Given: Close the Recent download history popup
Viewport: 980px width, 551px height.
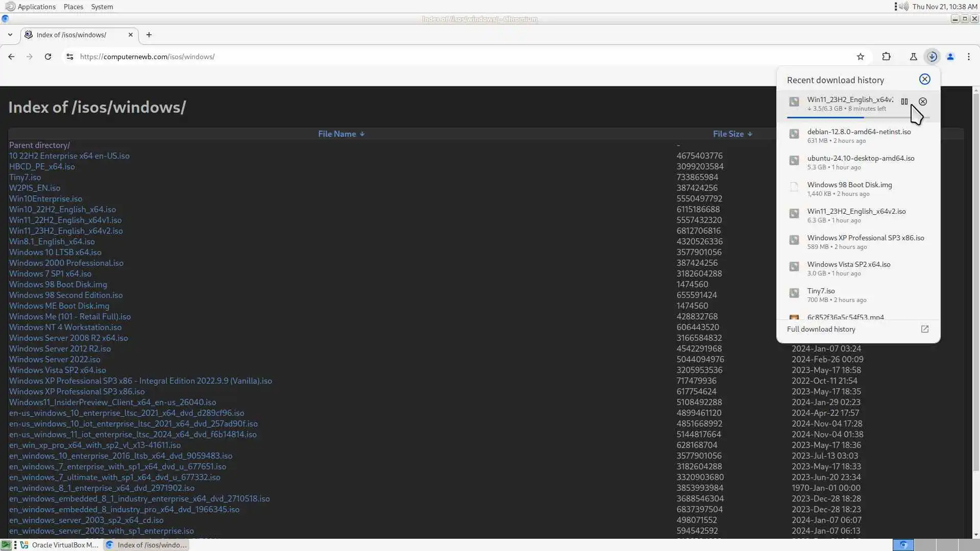Looking at the screenshot, I should 924,79.
